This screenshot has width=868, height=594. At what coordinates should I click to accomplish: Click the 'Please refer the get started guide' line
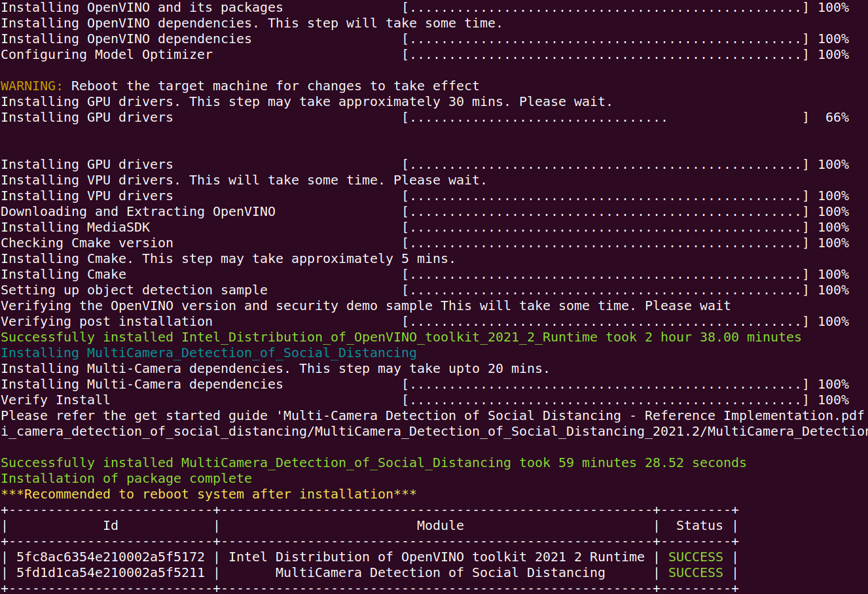click(433, 416)
